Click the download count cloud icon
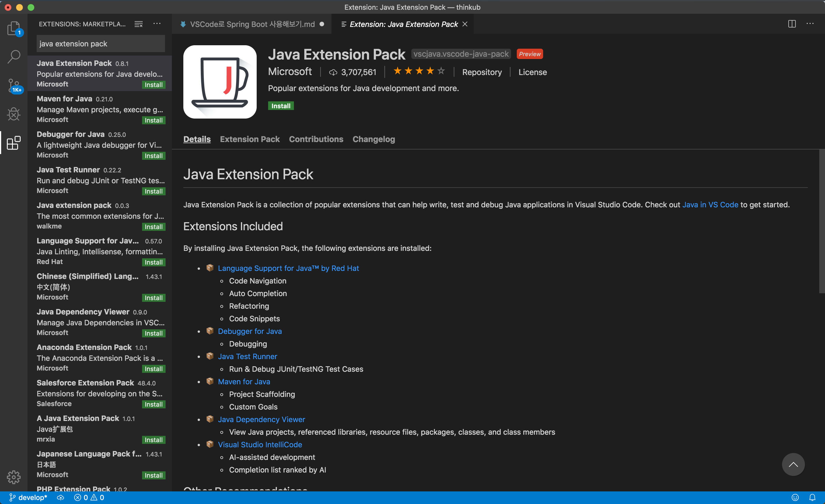This screenshot has height=504, width=825. click(333, 72)
